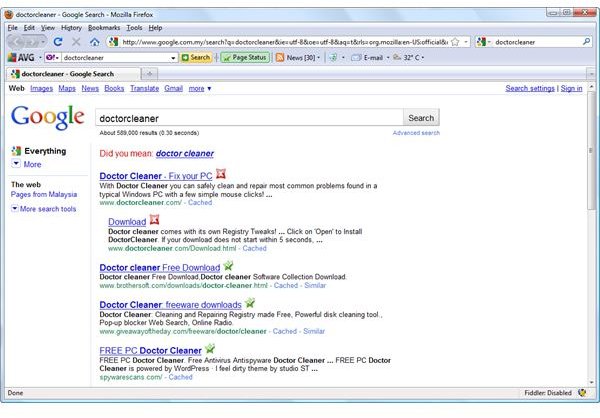This screenshot has width=600, height=418.
Task: Reload the current page
Action: coord(58,42)
